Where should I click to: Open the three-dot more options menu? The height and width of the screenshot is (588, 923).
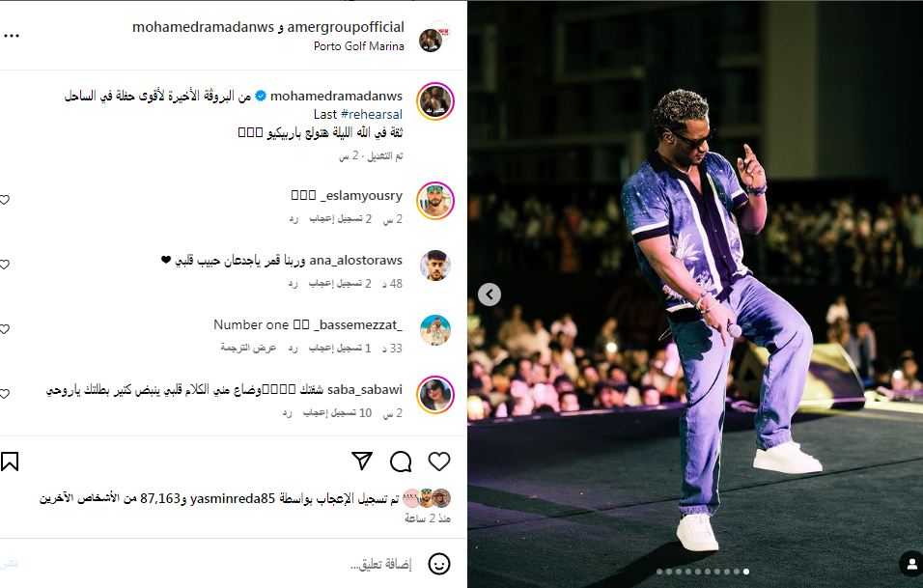pos(12,36)
